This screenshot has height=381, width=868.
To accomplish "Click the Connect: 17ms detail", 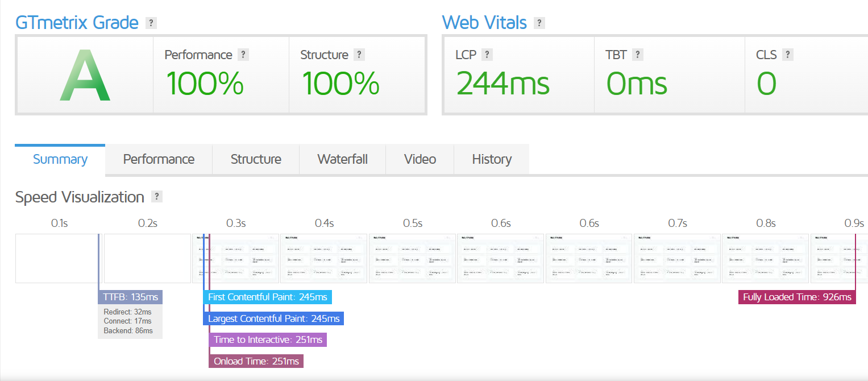I will (127, 321).
